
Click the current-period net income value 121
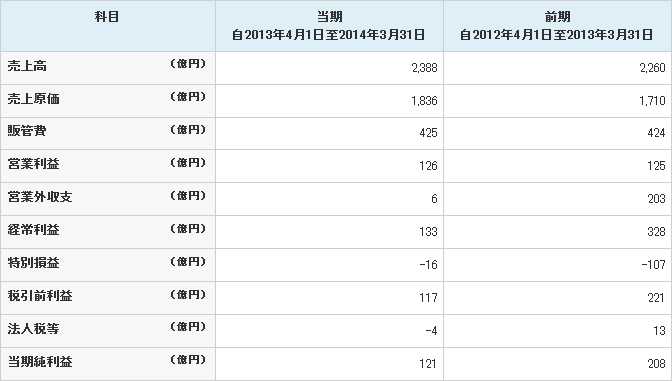(428, 364)
